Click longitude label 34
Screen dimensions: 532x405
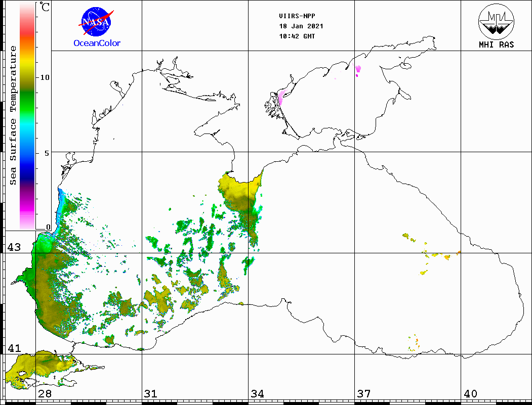[257, 393]
